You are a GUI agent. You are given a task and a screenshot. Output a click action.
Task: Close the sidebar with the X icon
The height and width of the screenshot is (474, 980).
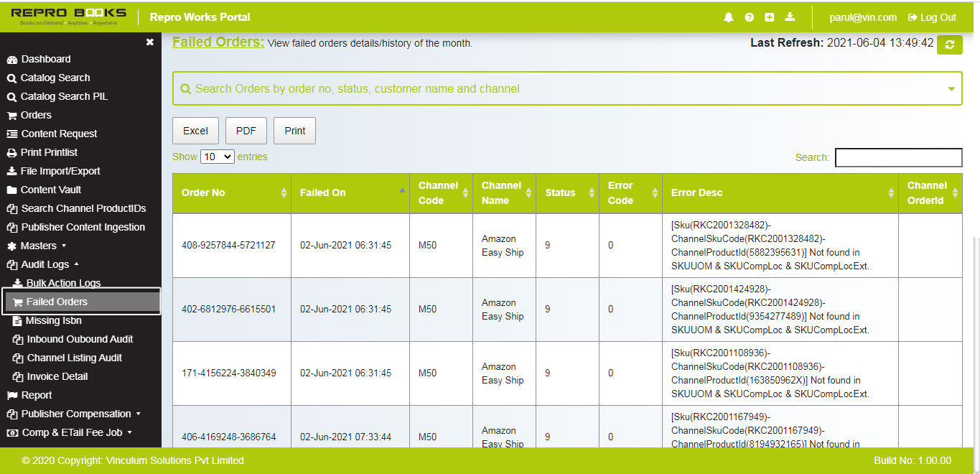(149, 42)
